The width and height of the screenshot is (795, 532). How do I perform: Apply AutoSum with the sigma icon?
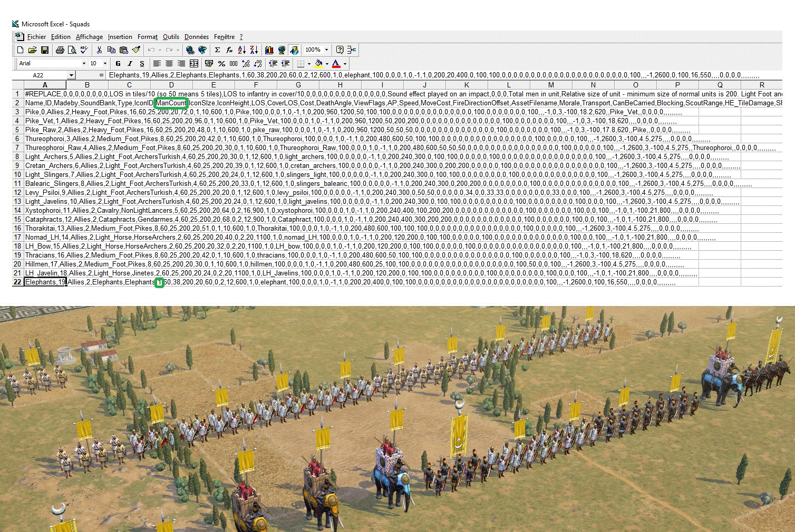[217, 50]
